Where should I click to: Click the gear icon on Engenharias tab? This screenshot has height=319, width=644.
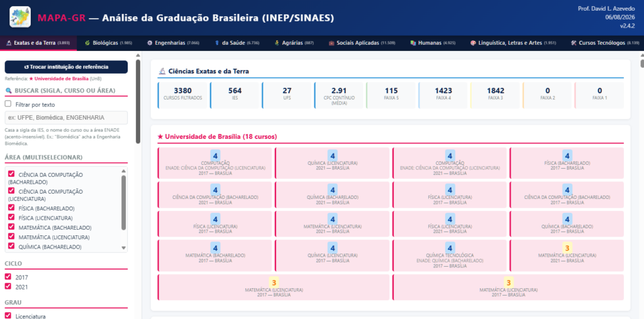pyautogui.click(x=150, y=43)
